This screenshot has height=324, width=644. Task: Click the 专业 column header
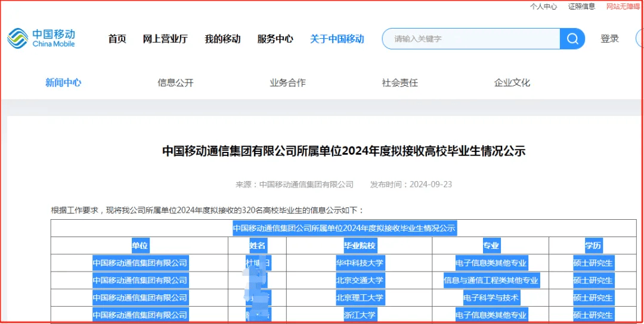pyautogui.click(x=491, y=245)
